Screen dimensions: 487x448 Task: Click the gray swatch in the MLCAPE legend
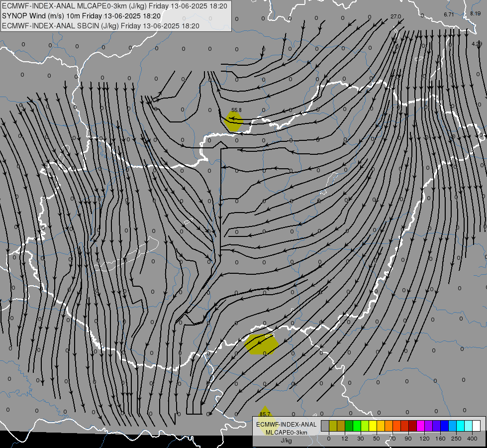325,426
